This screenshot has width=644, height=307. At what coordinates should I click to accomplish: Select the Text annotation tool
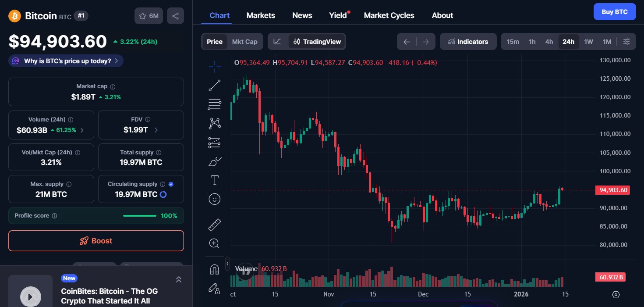214,180
